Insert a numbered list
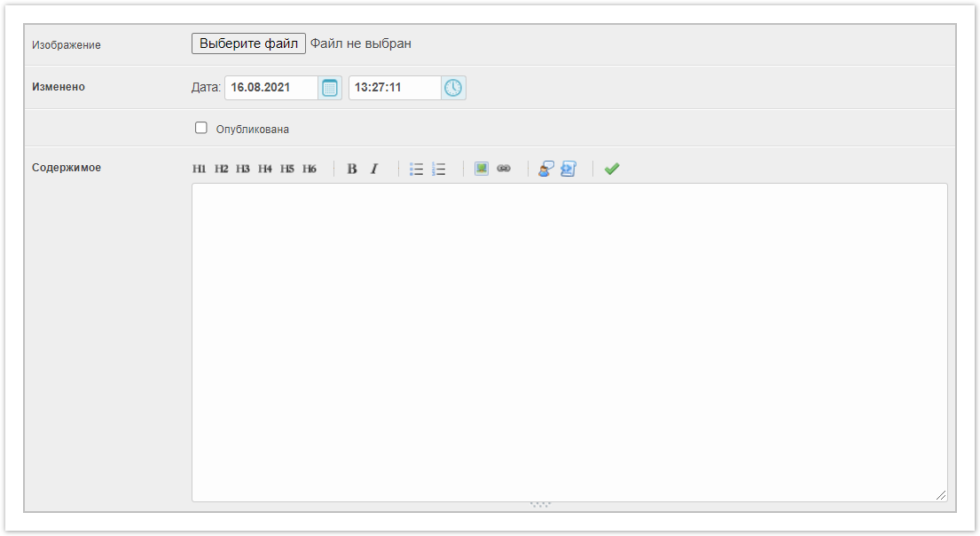The image size is (980, 536). point(438,169)
